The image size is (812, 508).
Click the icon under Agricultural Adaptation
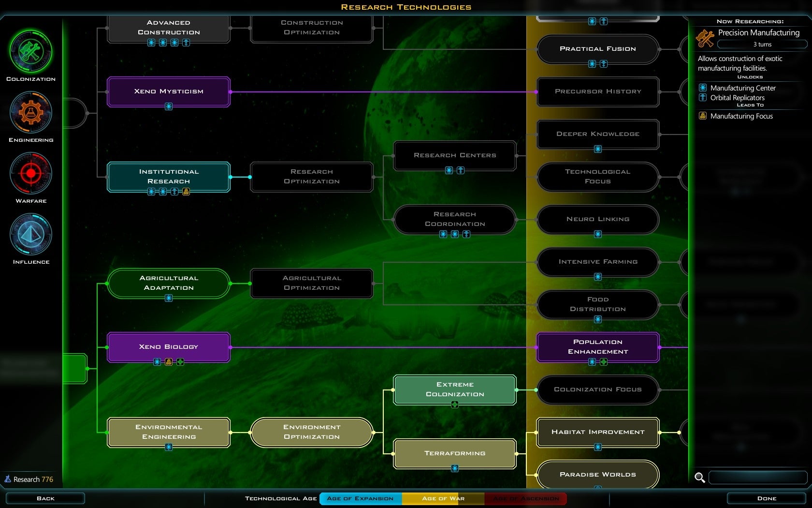pyautogui.click(x=169, y=298)
